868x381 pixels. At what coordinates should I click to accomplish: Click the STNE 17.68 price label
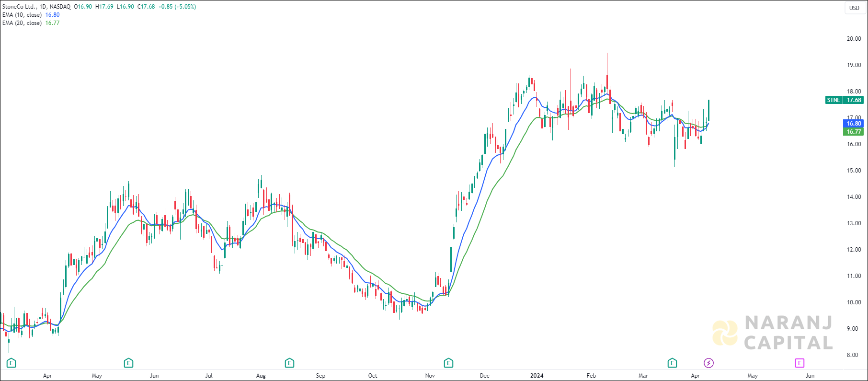point(844,100)
